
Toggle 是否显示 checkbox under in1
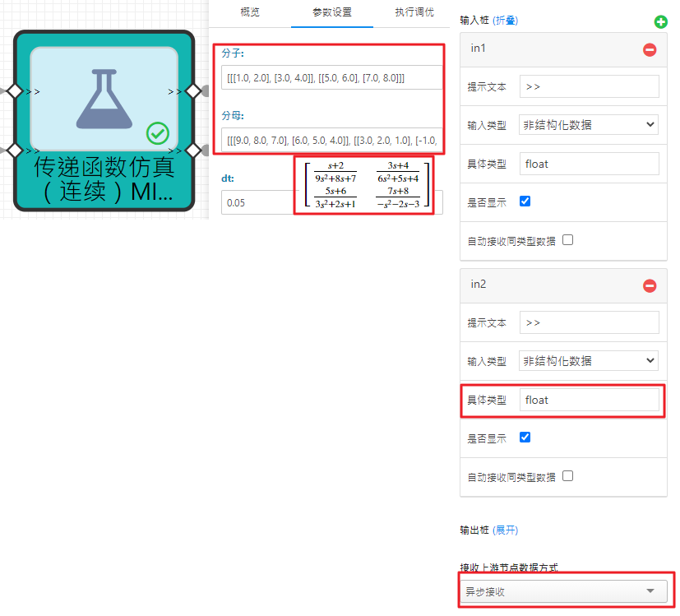coord(525,201)
